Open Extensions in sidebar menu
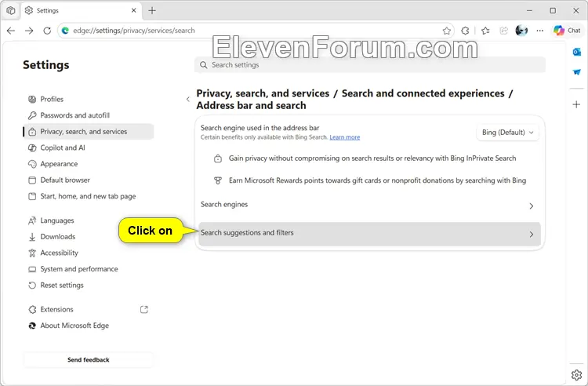 pos(88,309)
